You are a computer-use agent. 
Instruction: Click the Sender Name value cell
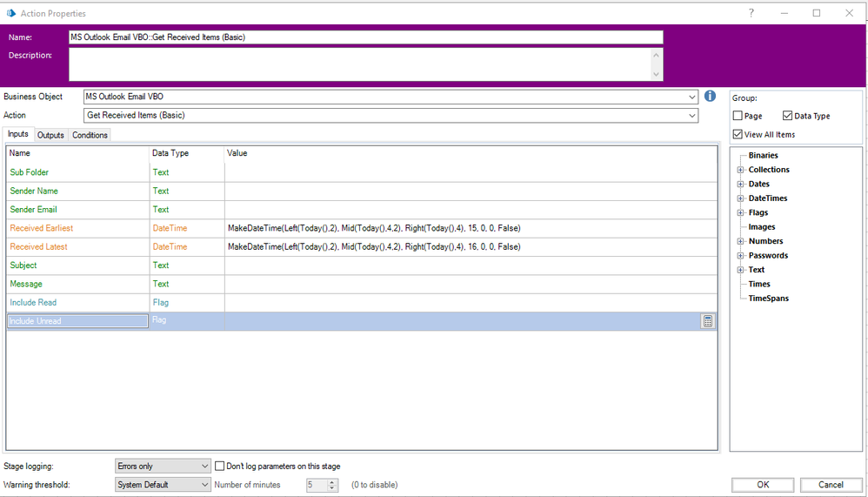tap(471, 191)
